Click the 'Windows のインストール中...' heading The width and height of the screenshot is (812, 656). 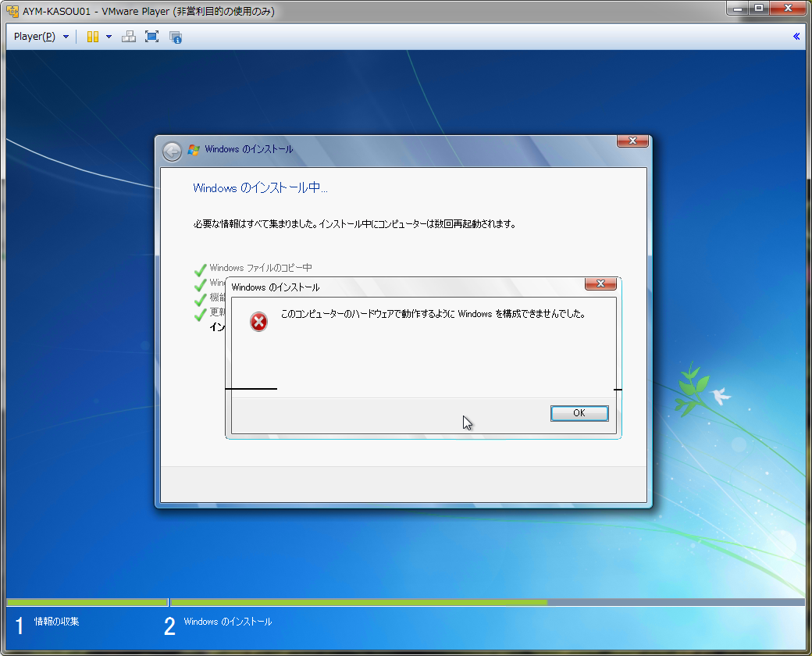click(x=260, y=187)
